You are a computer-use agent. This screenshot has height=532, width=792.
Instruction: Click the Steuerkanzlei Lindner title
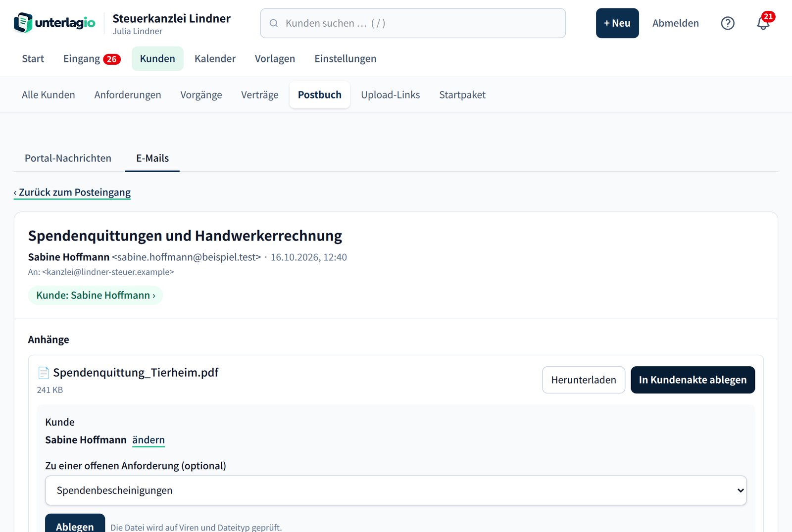pyautogui.click(x=171, y=19)
